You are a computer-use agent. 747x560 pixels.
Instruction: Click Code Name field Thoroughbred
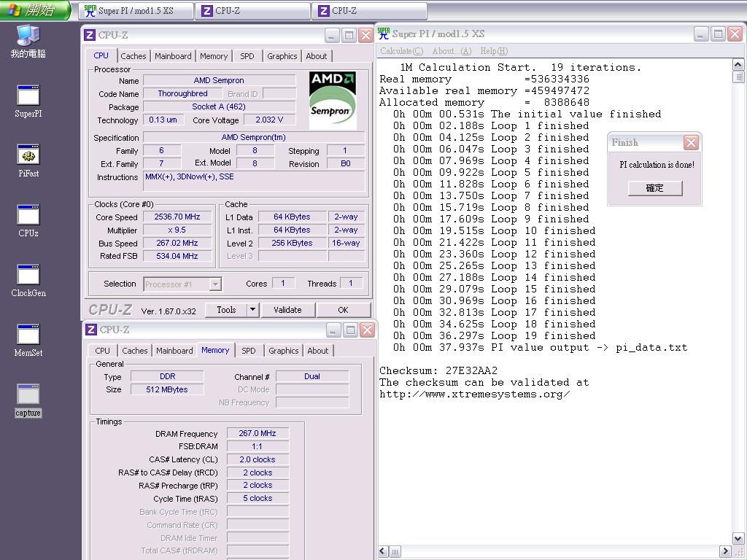183,94
